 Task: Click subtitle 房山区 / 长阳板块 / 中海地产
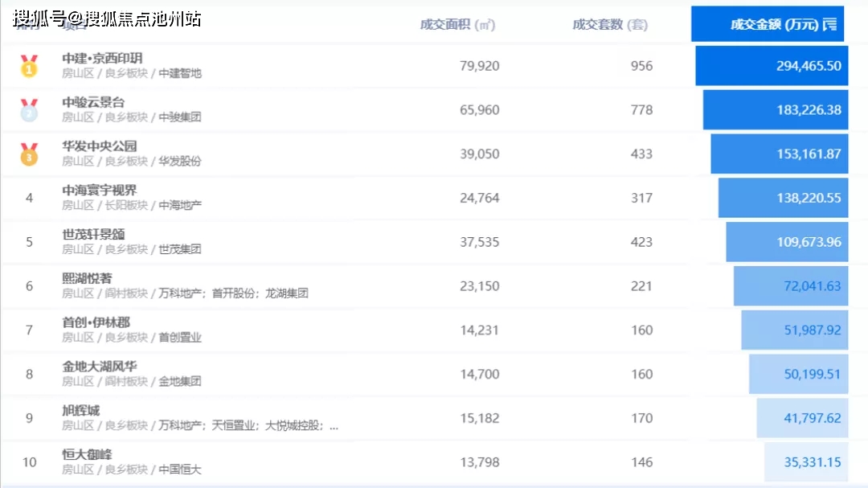click(132, 206)
